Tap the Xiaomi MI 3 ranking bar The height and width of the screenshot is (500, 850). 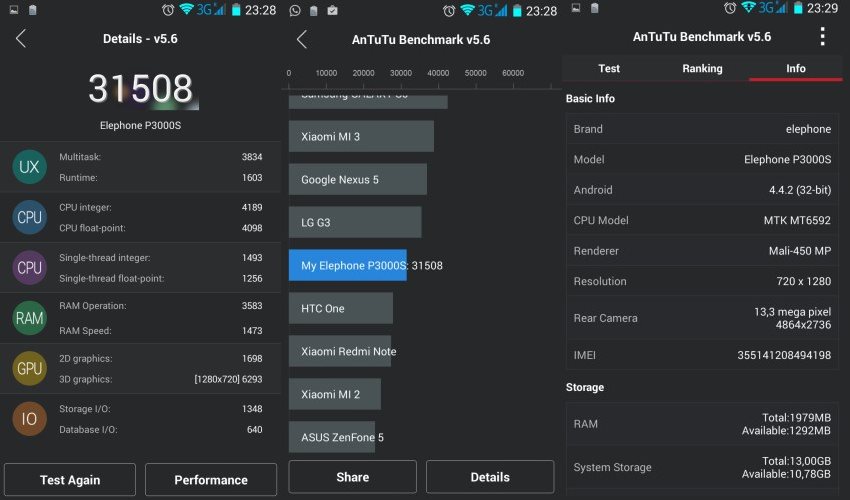(361, 137)
